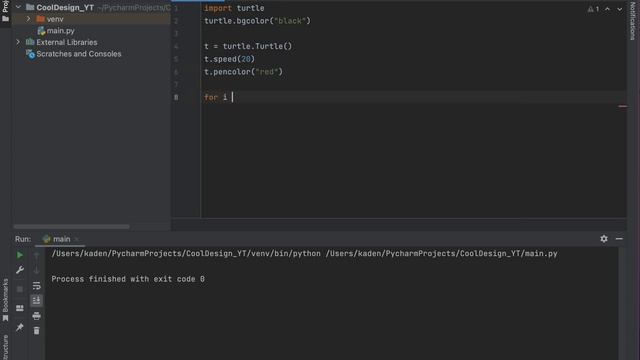Print the console output
The width and height of the screenshot is (640, 360).
click(36, 316)
